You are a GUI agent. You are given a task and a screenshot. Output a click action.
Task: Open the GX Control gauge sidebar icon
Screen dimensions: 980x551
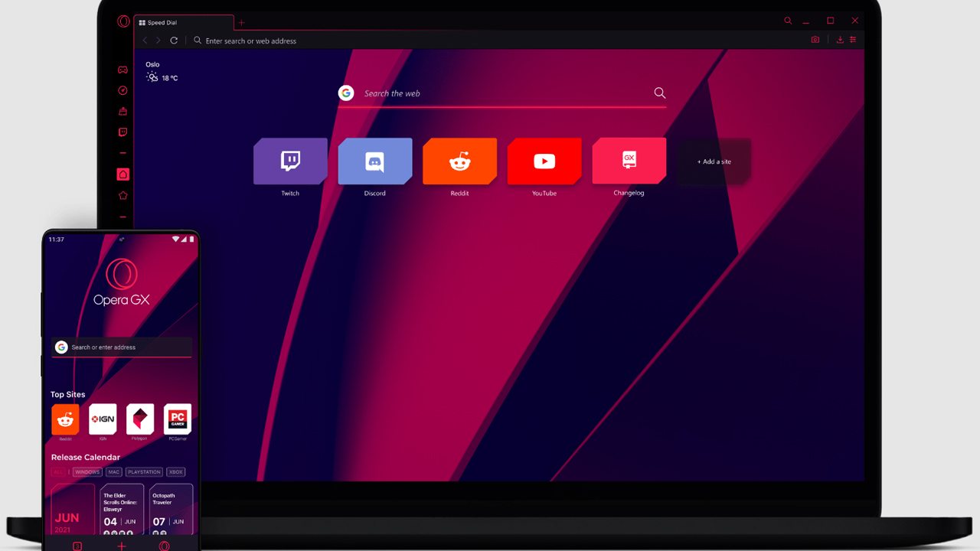[122, 90]
